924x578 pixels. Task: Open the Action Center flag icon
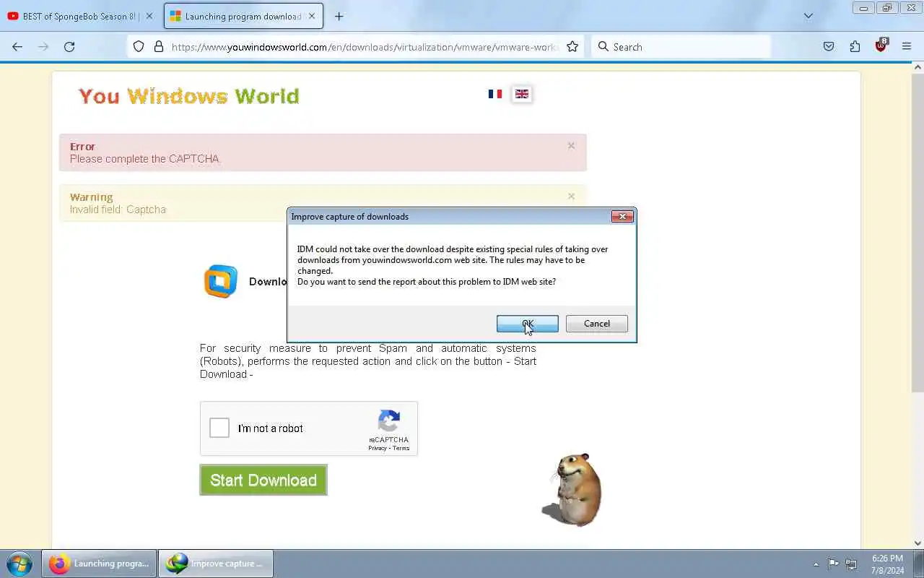pos(833,564)
